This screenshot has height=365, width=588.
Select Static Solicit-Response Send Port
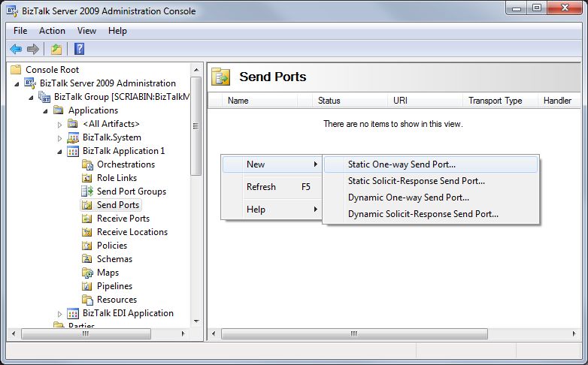[431, 181]
